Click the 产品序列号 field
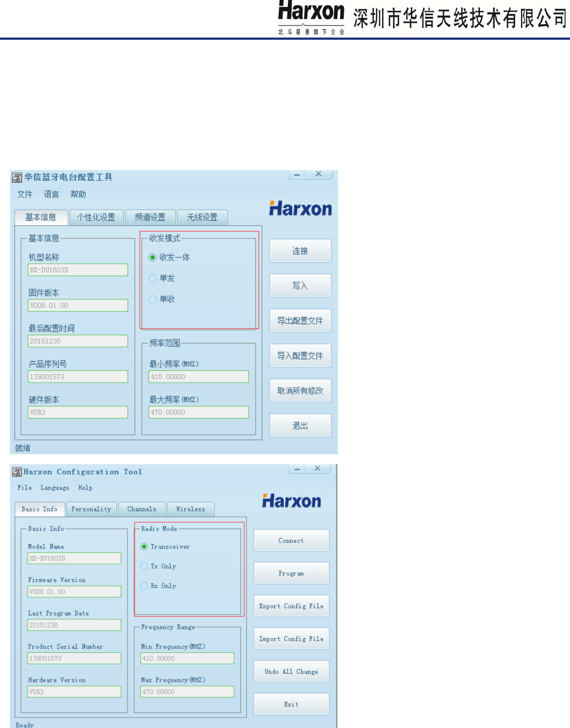 click(x=78, y=376)
